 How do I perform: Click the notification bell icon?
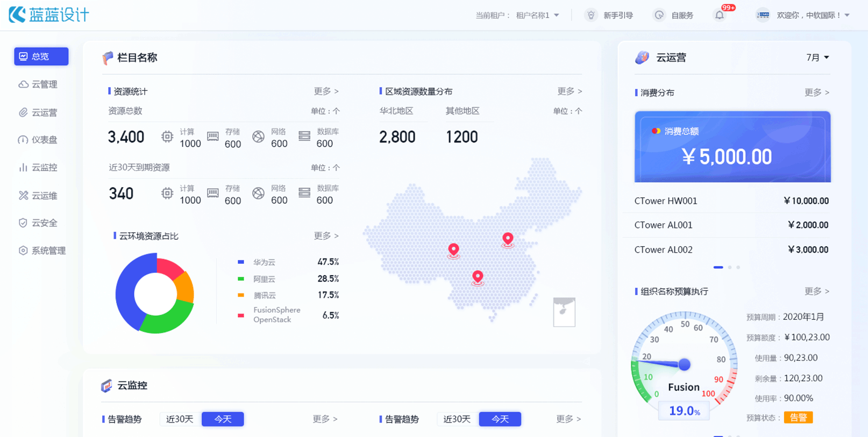coord(720,15)
